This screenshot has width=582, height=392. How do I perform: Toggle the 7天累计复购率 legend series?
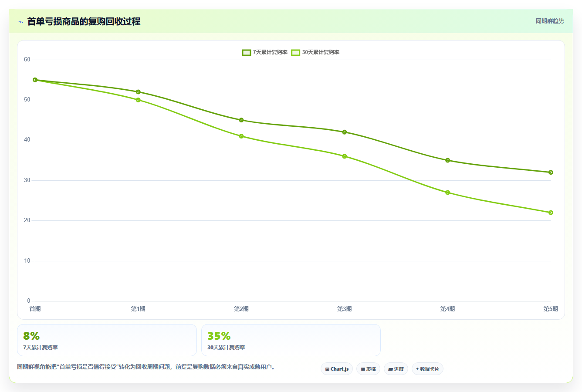pos(265,52)
